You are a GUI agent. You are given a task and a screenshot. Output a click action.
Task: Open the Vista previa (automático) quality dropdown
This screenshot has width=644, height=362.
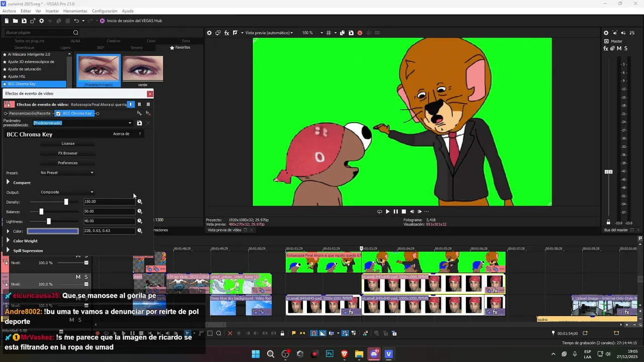tap(269, 33)
